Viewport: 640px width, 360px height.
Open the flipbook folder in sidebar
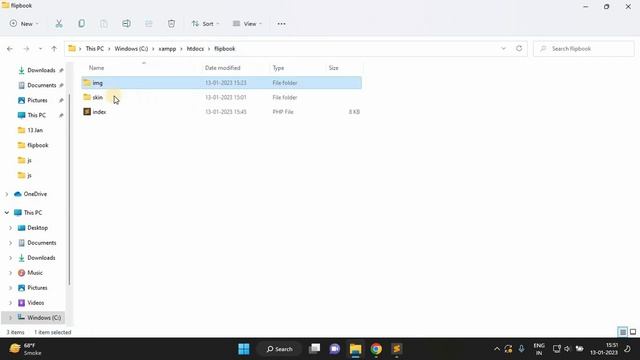pyautogui.click(x=38, y=145)
